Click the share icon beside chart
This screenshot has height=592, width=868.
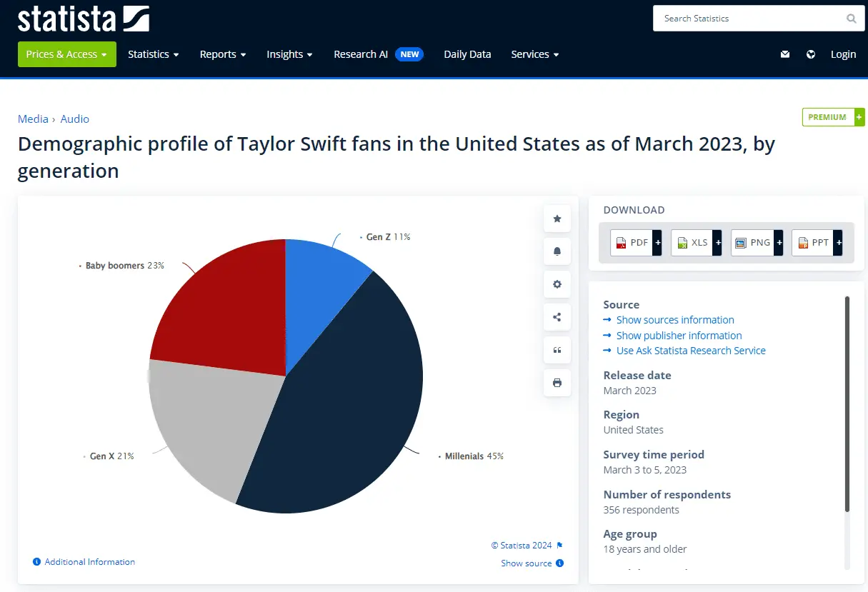[557, 317]
